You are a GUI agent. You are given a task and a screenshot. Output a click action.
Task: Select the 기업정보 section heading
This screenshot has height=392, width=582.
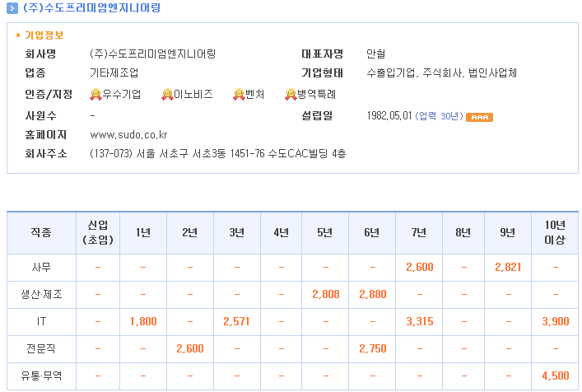(x=44, y=35)
